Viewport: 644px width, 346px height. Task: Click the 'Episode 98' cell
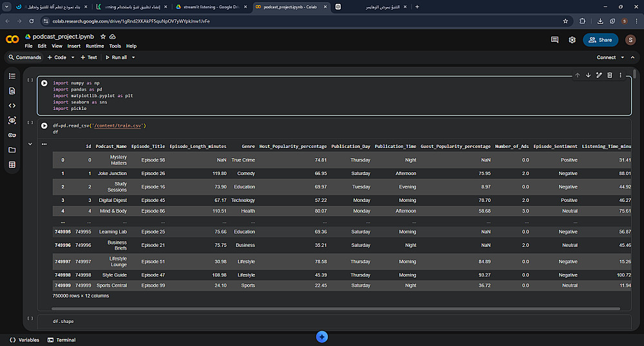coord(153,160)
